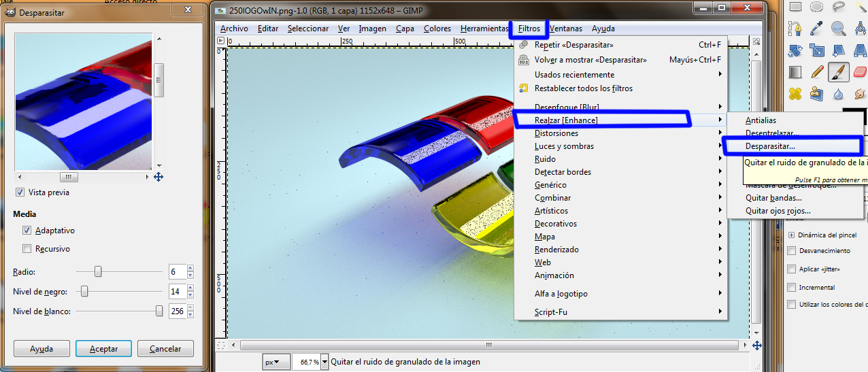The image size is (868, 372).
Task: Open Luces y sombras submenu
Action: (620, 146)
